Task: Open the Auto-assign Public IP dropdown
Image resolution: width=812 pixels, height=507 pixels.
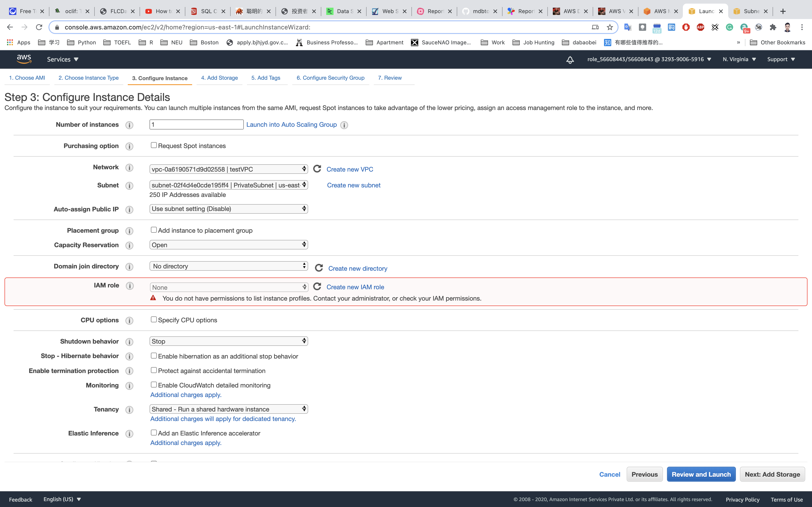Action: (x=229, y=209)
